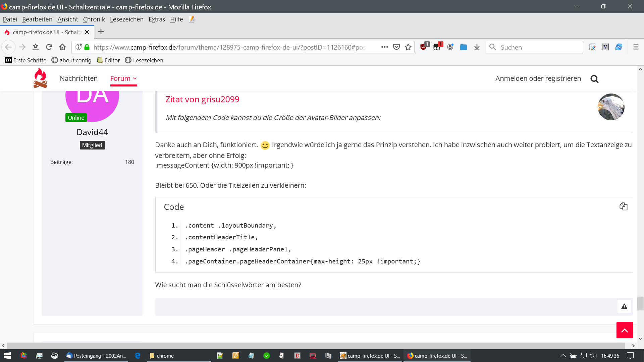Open a new tab with plus button
This screenshot has width=644, height=362.
coord(101,32)
